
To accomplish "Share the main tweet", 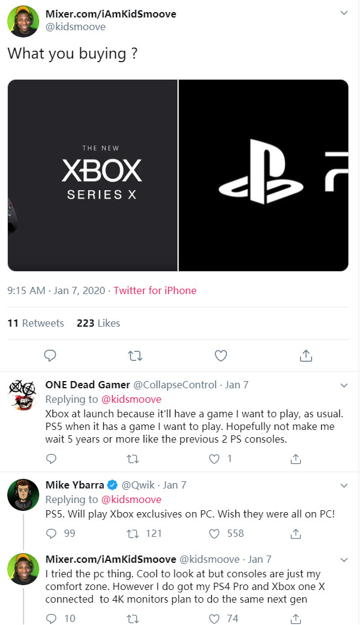I will (x=306, y=355).
